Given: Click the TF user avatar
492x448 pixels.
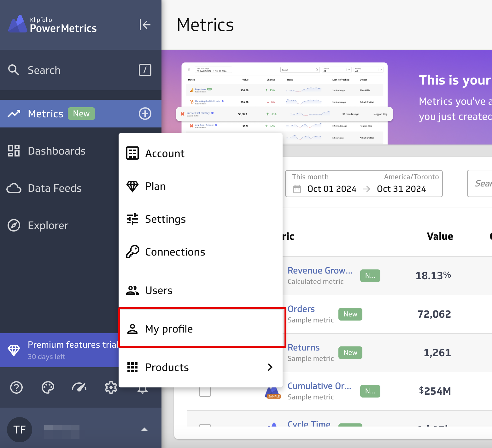Looking at the screenshot, I should point(20,429).
